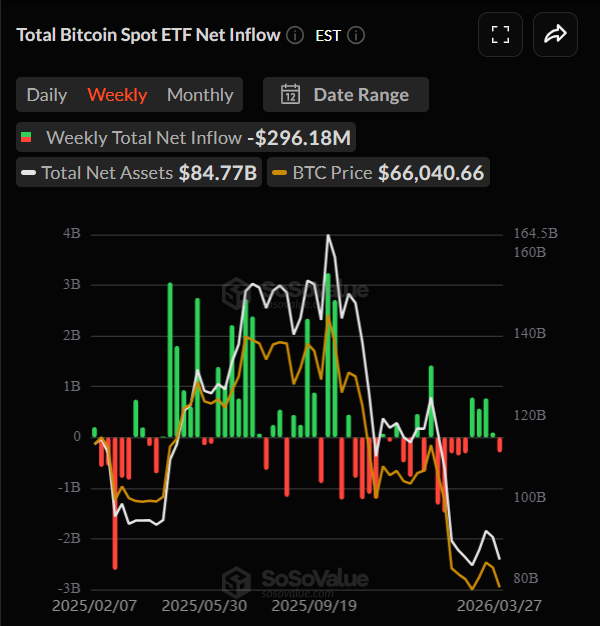Toggle the Weekly Total Net Inflow series
This screenshot has width=600, height=626.
tap(144, 137)
